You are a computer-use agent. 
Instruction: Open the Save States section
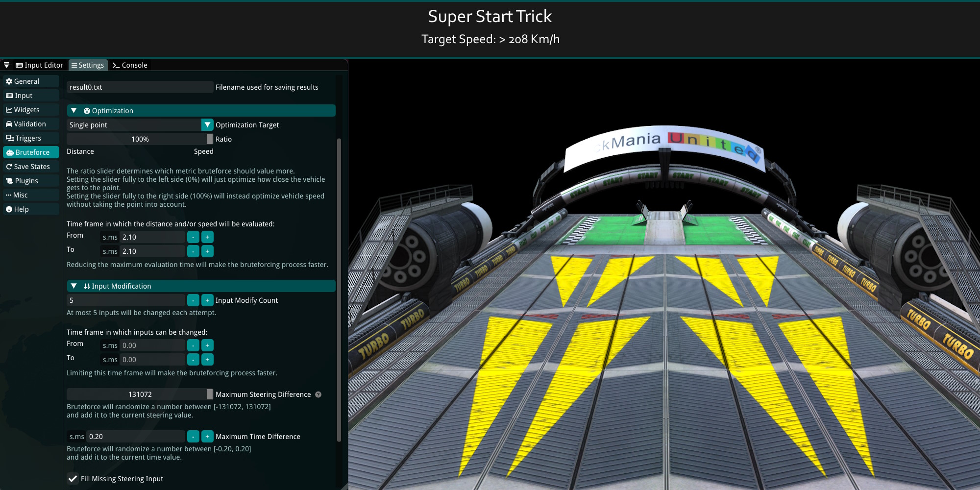coord(31,167)
